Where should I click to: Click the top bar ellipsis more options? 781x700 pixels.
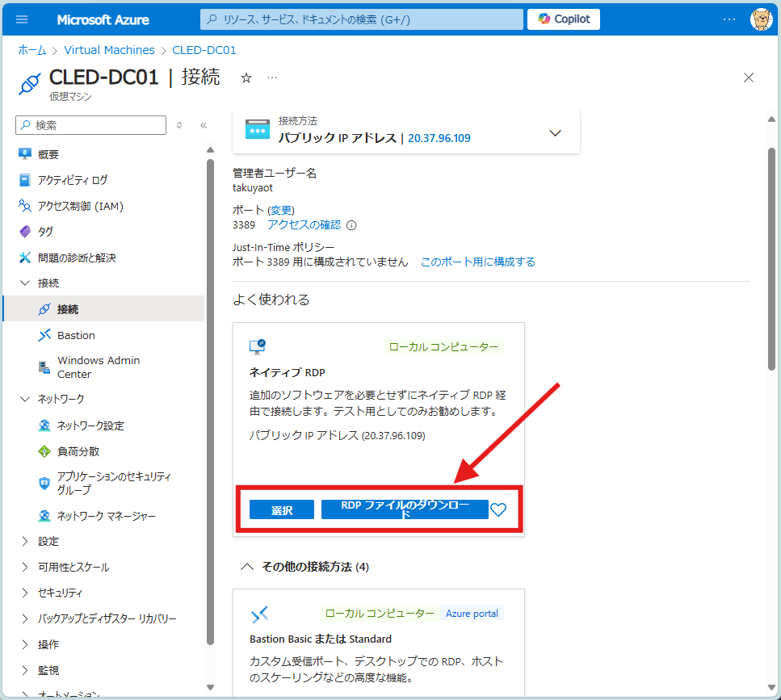729,19
